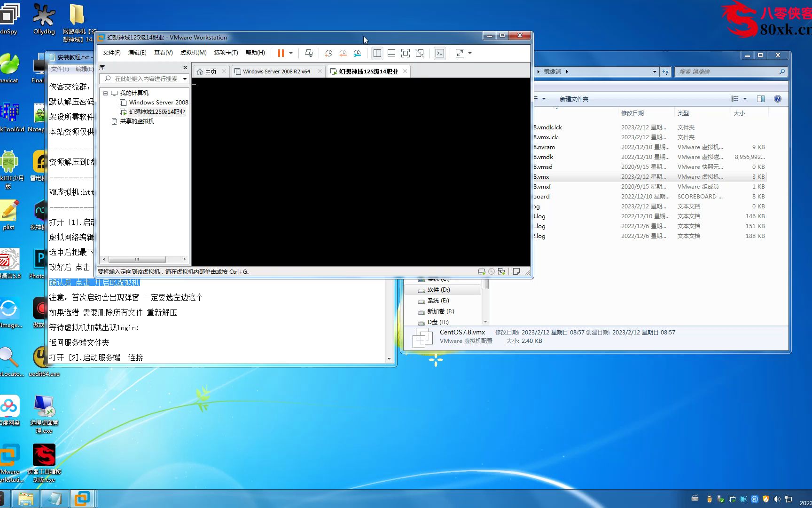812x508 pixels.
Task: Sort files by 修改日期 column
Action: pos(632,113)
